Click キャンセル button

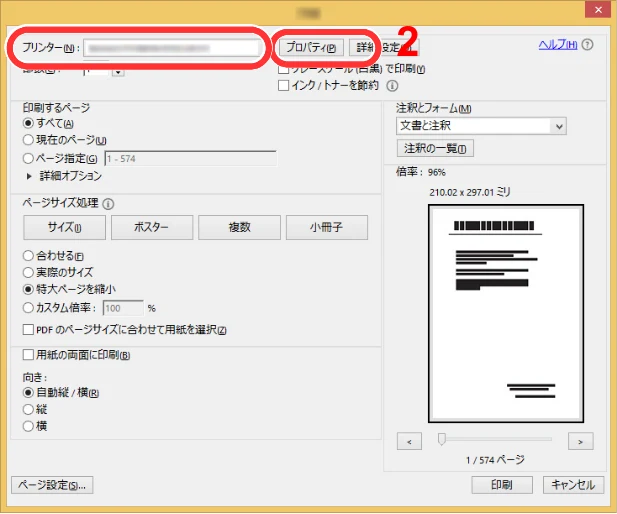pyautogui.click(x=573, y=484)
